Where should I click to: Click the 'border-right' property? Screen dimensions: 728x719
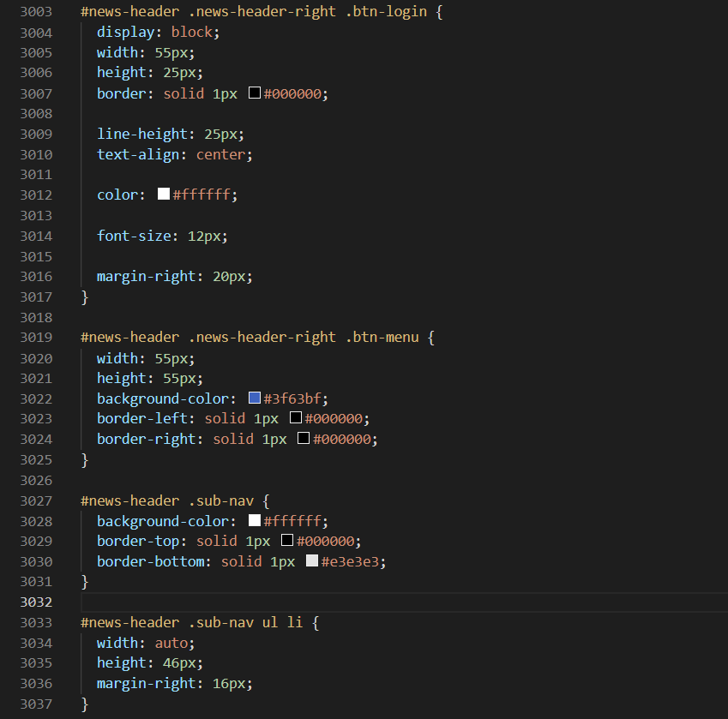click(x=147, y=440)
